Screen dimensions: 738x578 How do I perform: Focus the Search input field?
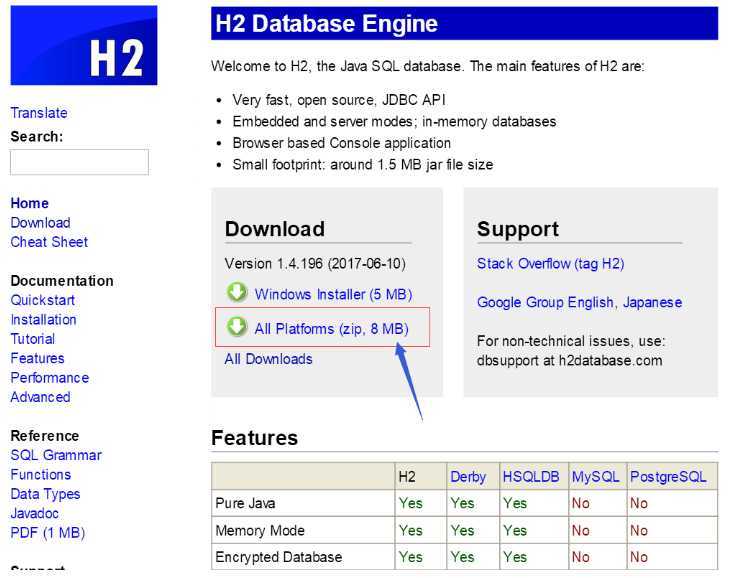tap(80, 162)
